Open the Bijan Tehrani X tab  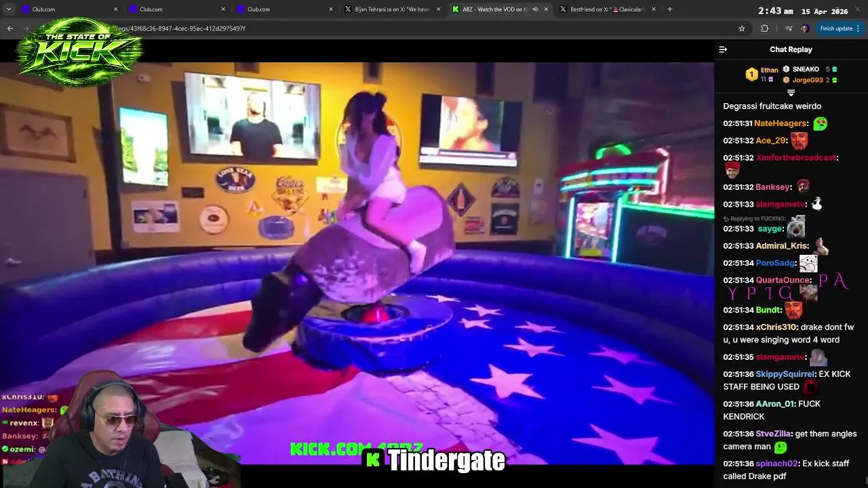click(x=392, y=9)
